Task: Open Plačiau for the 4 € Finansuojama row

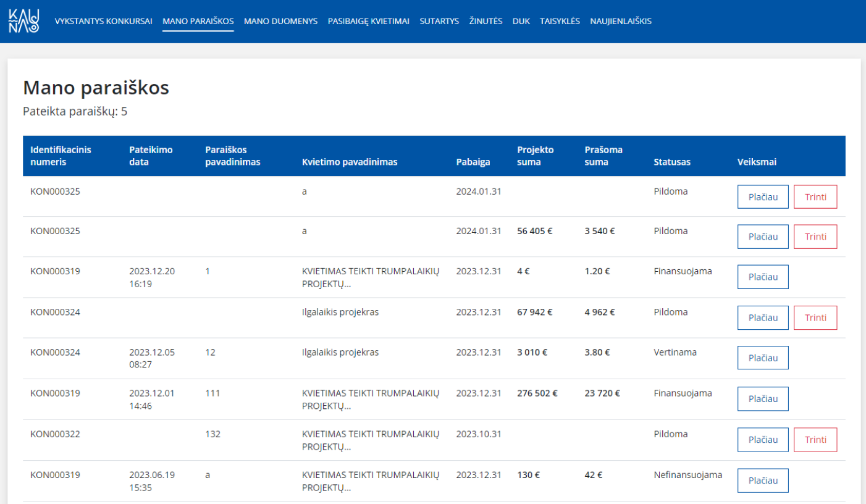Action: [x=763, y=277]
